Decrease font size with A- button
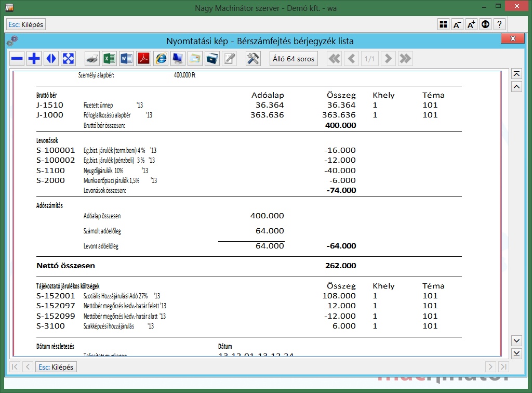The height and width of the screenshot is (393, 532). pyautogui.click(x=457, y=24)
